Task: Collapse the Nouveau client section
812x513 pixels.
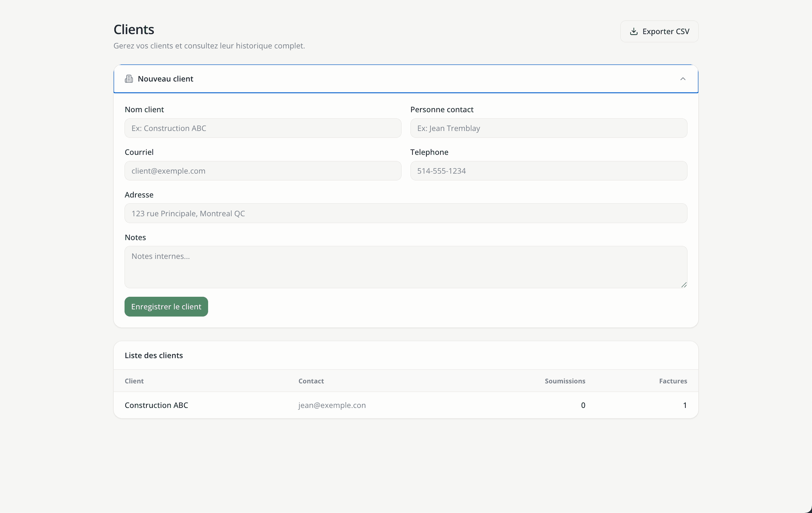Action: (683, 79)
